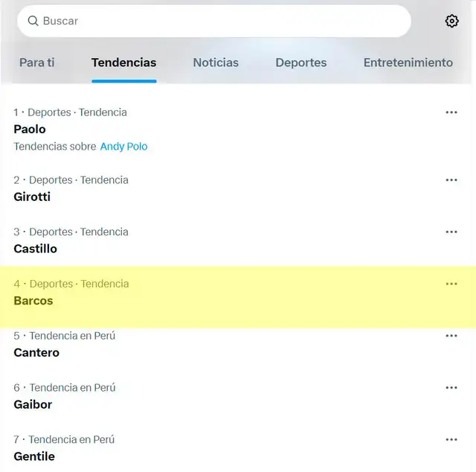
Task: Select the Tendencias tab
Action: click(x=123, y=63)
